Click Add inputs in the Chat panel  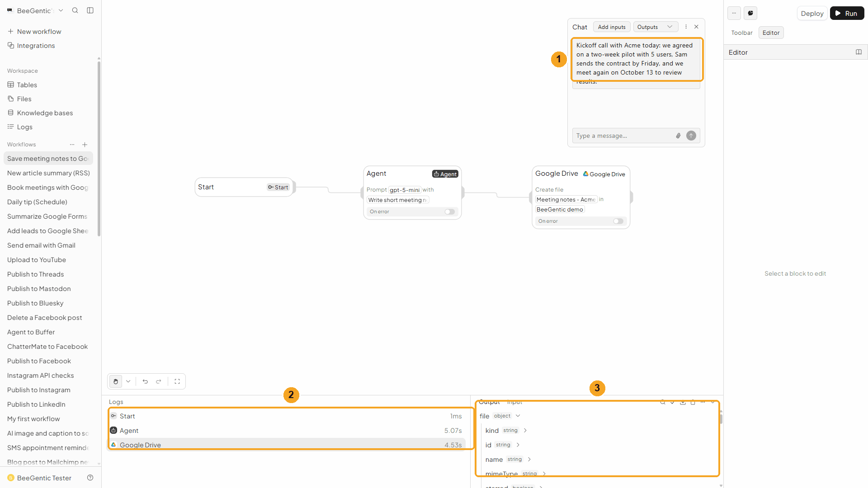coord(612,27)
